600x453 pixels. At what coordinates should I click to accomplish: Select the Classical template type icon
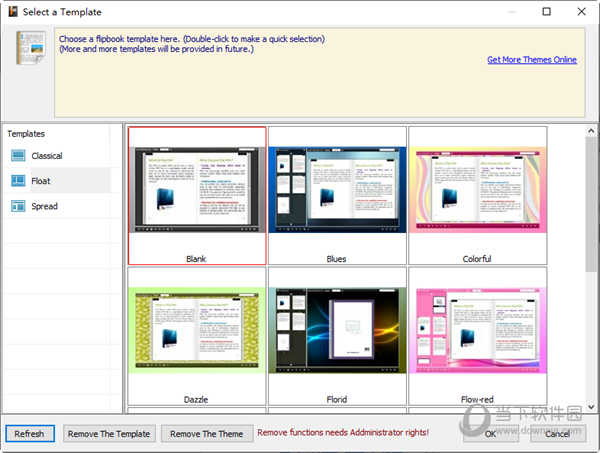[x=18, y=155]
